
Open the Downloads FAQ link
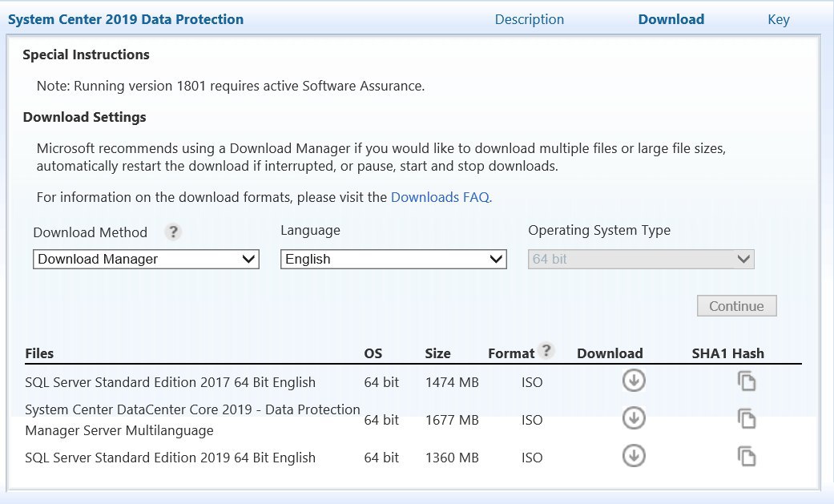pos(441,197)
